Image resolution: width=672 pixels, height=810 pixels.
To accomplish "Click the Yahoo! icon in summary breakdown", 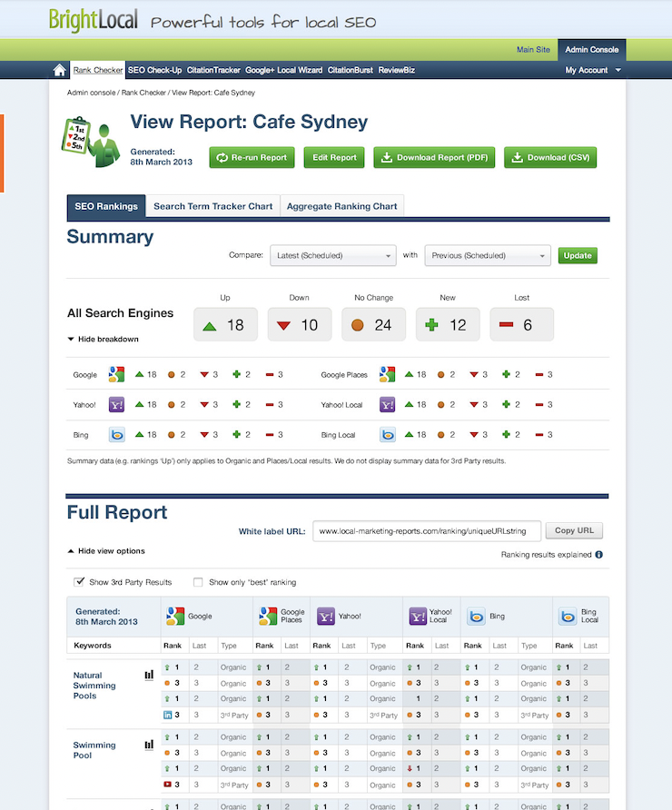I will point(117,404).
